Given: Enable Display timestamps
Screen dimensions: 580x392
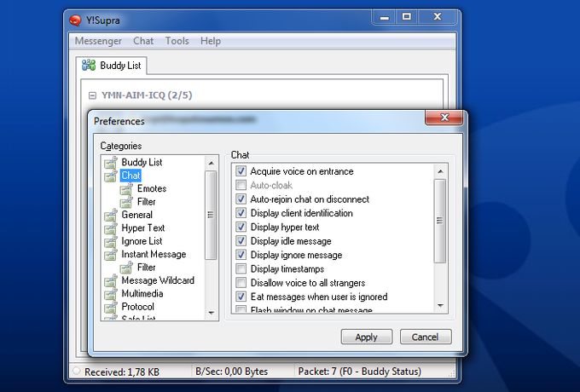Looking at the screenshot, I should pyautogui.click(x=241, y=268).
